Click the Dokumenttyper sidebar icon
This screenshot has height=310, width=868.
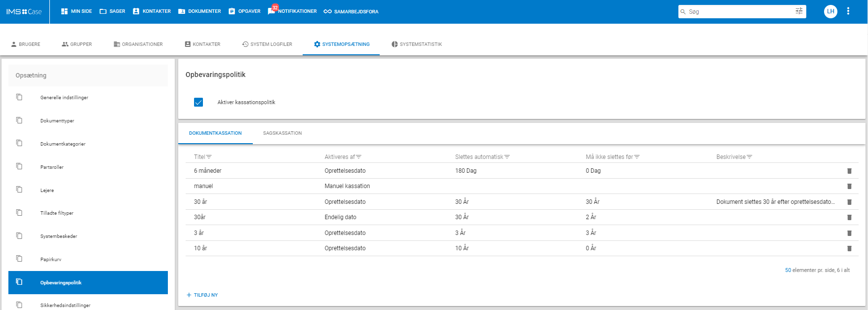19,120
